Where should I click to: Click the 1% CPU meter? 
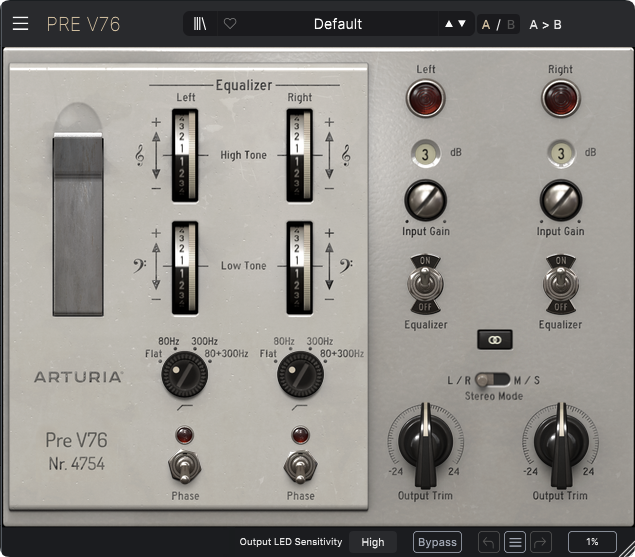592,542
